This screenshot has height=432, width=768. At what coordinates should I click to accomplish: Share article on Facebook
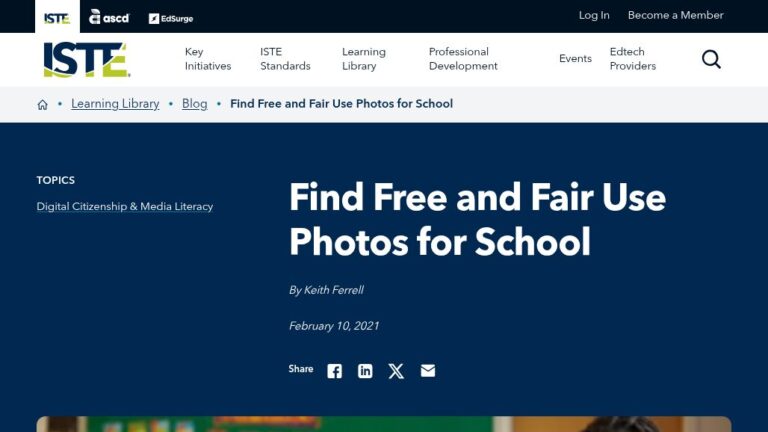point(335,371)
